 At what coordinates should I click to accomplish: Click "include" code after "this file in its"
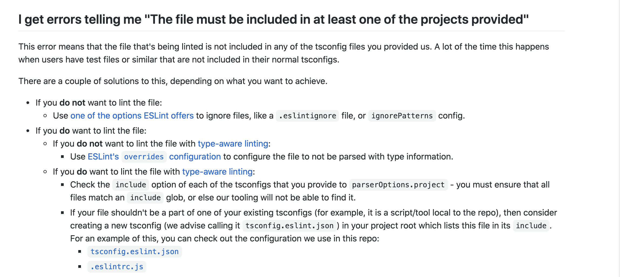(531, 226)
